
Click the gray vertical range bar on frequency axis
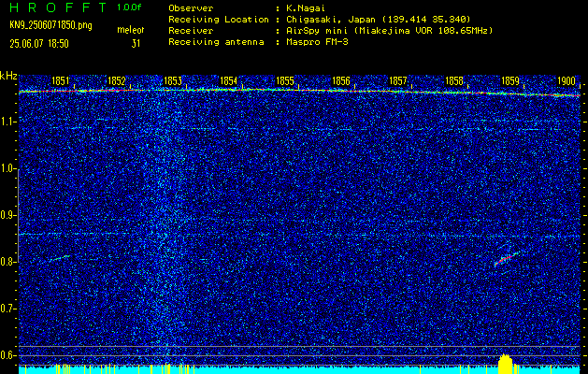(18, 215)
